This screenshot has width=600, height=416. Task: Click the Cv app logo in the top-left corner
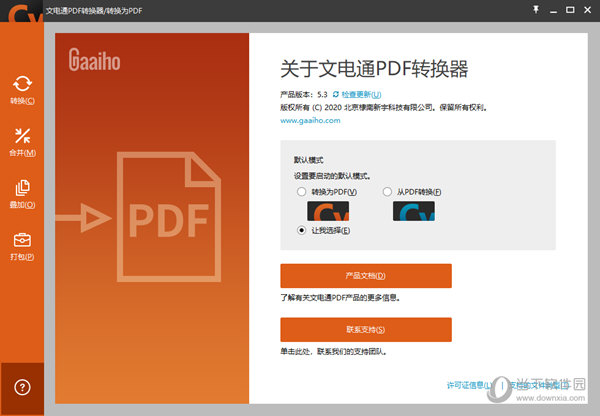24,13
